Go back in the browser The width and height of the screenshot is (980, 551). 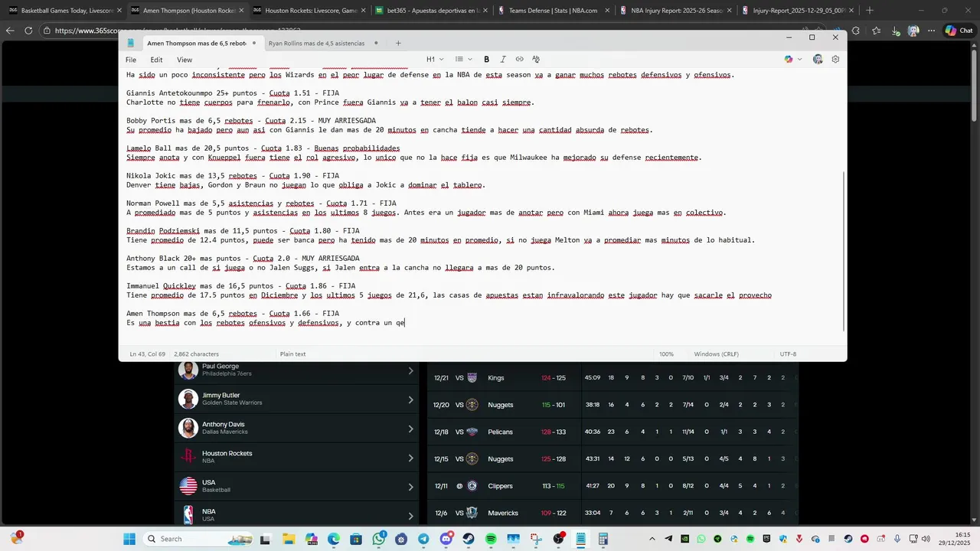coord(10,31)
